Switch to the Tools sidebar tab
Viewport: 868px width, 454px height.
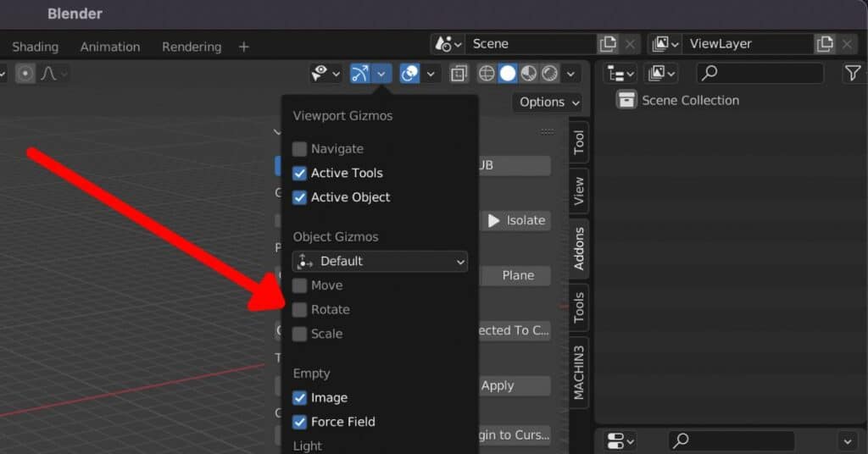[578, 307]
